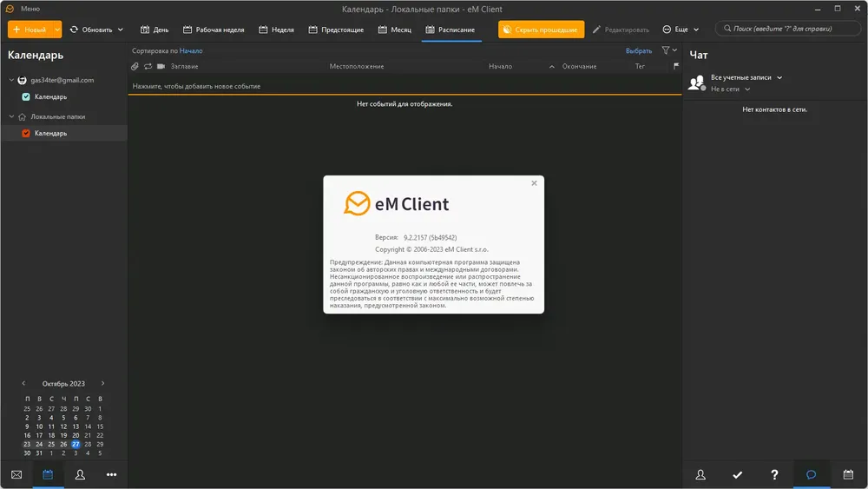This screenshot has height=489, width=868.
Task: Sort by Заглавие column header
Action: pos(184,67)
